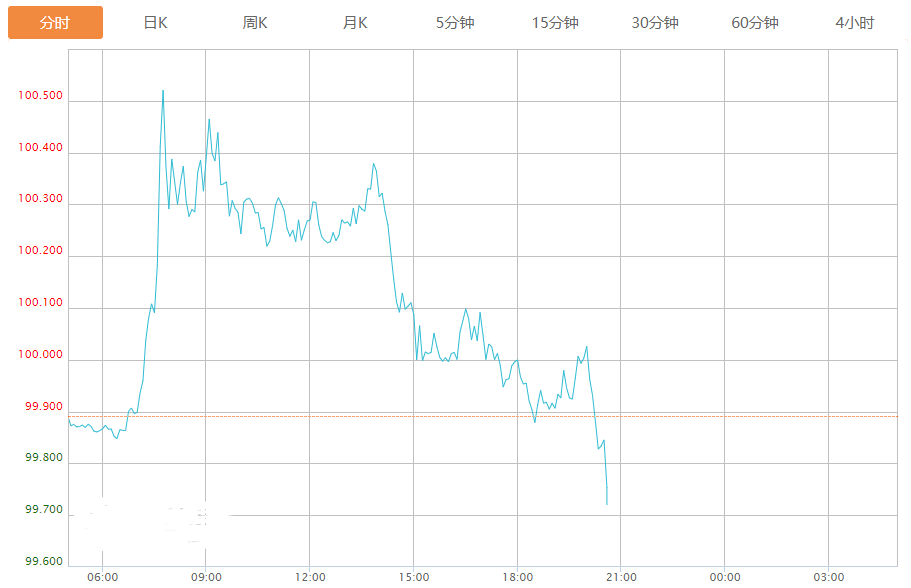Open the 周K chart tab
The image size is (911, 588).
255,23
